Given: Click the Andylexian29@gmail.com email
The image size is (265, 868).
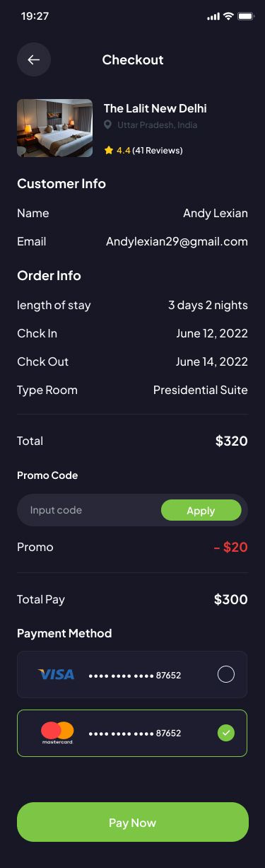Looking at the screenshot, I should [177, 241].
